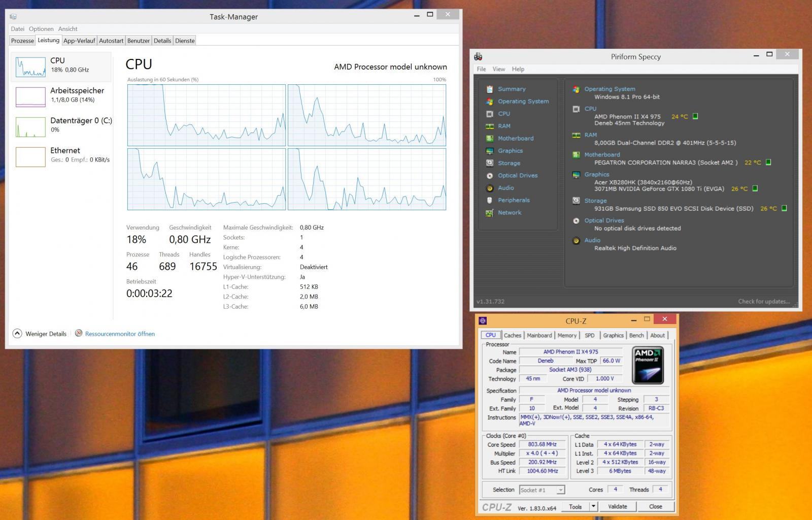Select RAM icon in Speccy sidebar
The height and width of the screenshot is (520, 812).
(x=490, y=126)
